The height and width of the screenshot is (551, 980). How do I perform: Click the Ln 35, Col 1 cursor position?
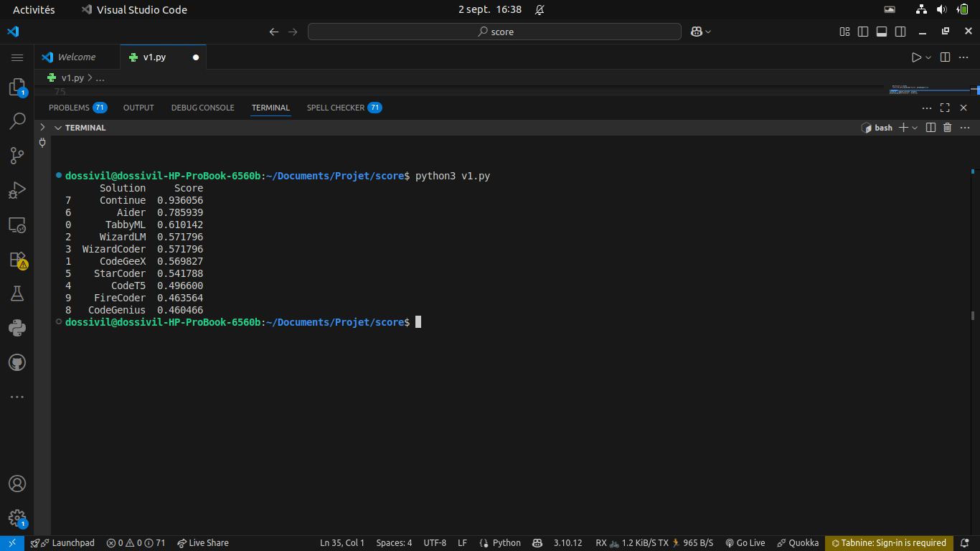point(342,543)
